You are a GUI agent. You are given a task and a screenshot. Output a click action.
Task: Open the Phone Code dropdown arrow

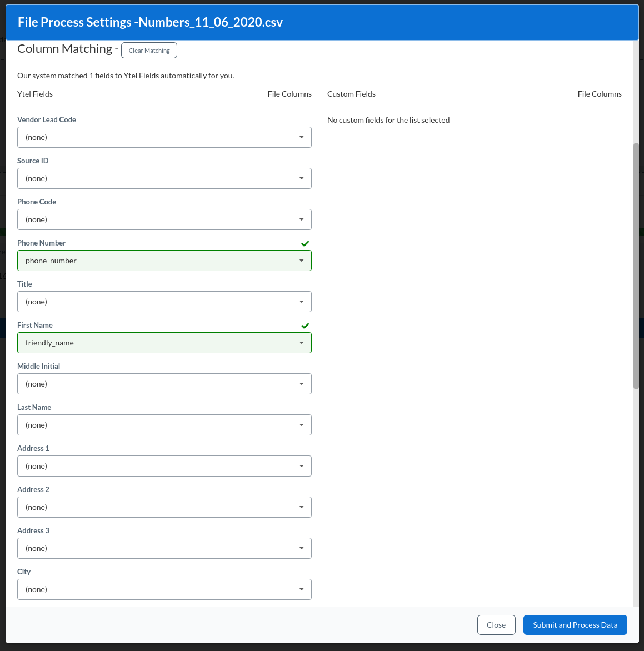[302, 219]
